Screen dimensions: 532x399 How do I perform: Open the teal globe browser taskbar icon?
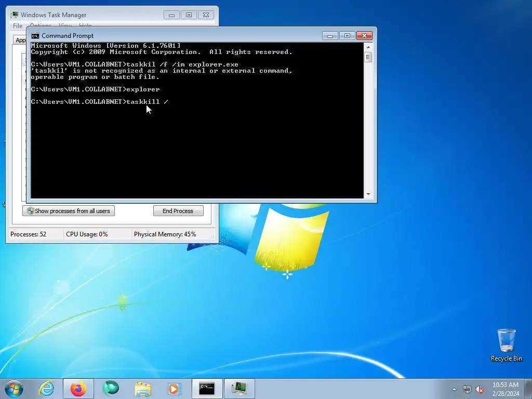coord(111,389)
